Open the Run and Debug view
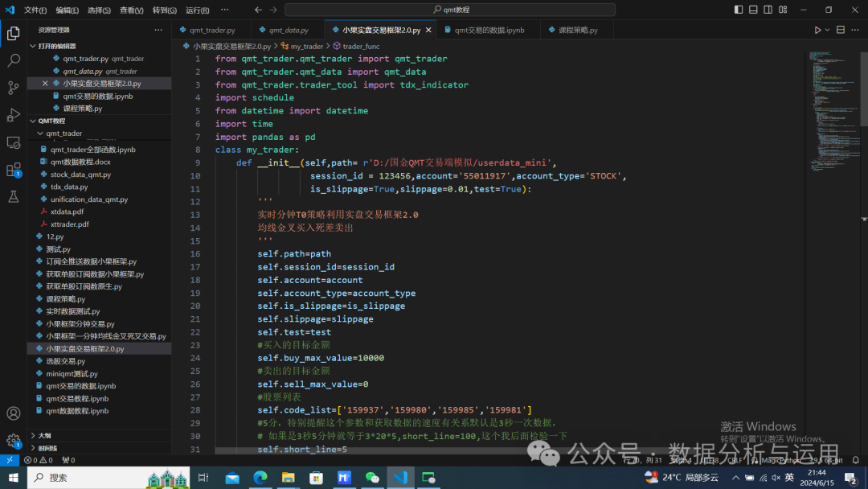This screenshot has width=868, height=489. tap(14, 115)
